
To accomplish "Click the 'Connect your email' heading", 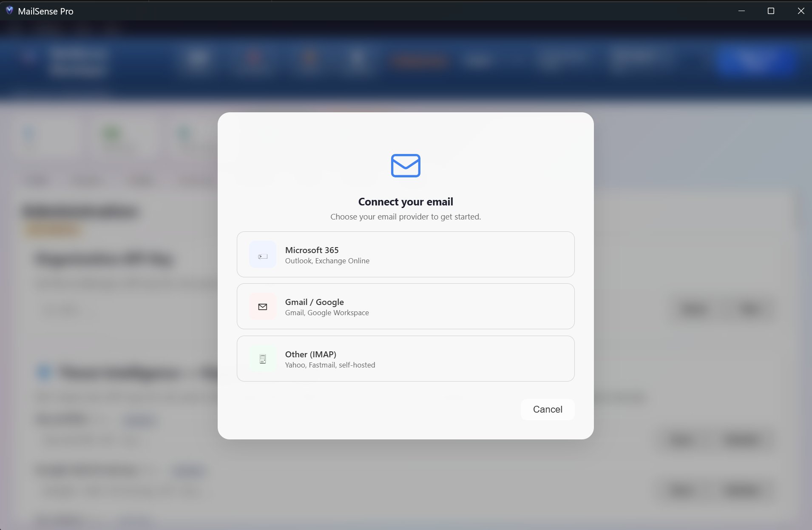I will (x=406, y=202).
